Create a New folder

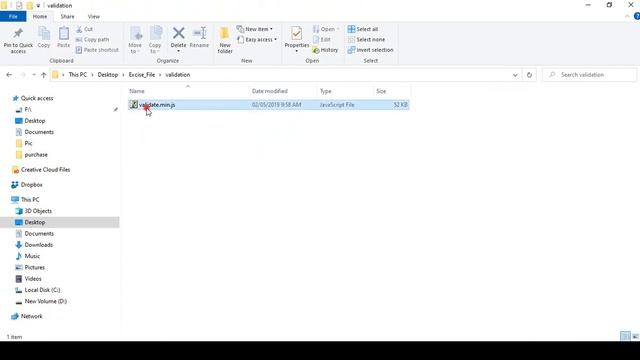pyautogui.click(x=225, y=40)
